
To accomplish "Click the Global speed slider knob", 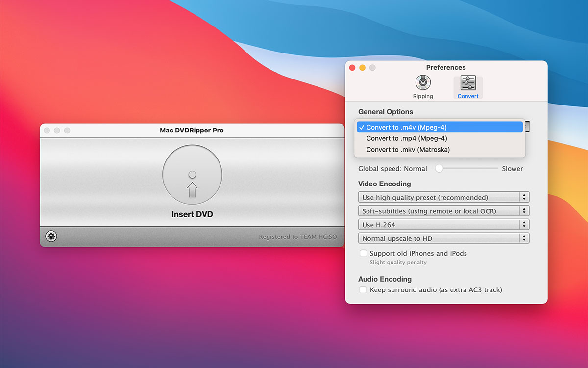I will click(439, 168).
